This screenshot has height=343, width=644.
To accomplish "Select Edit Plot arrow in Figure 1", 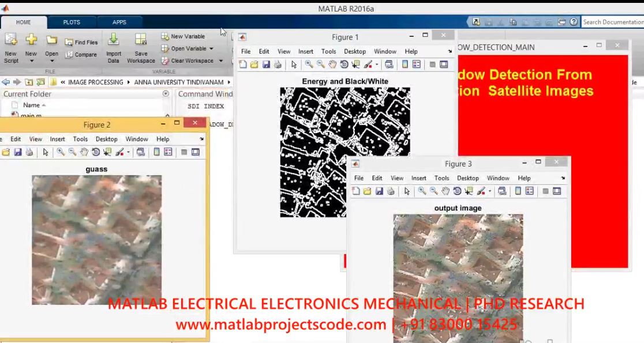I will tap(294, 65).
